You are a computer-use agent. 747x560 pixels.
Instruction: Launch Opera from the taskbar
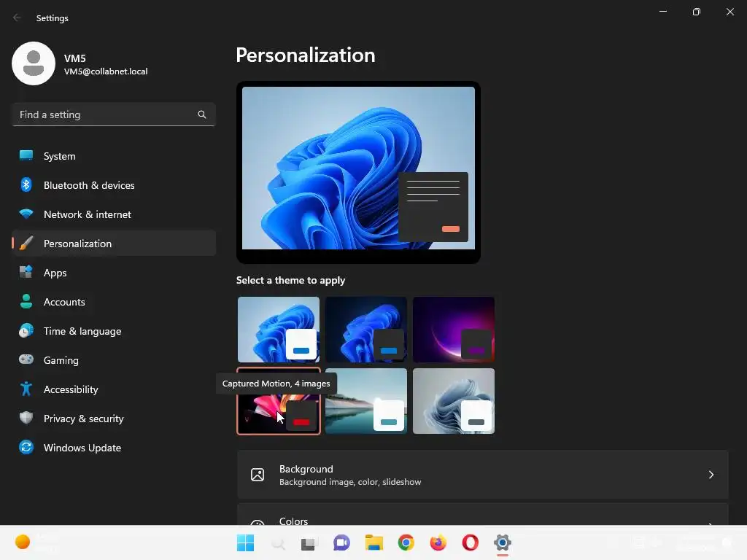click(471, 542)
